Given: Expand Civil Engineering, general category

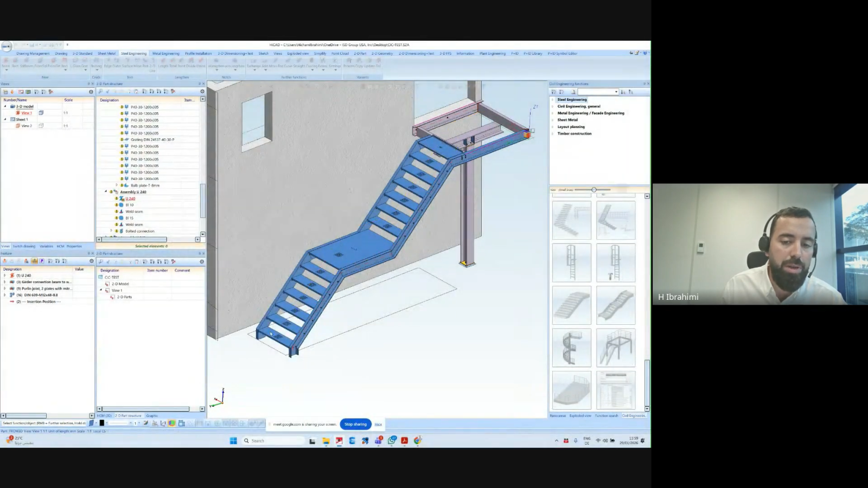Looking at the screenshot, I should (553, 106).
